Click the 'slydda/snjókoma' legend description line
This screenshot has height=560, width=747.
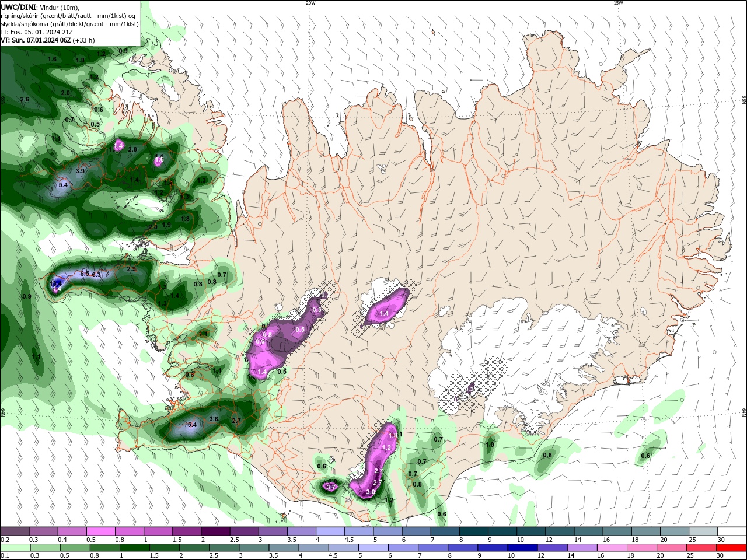tap(69, 24)
